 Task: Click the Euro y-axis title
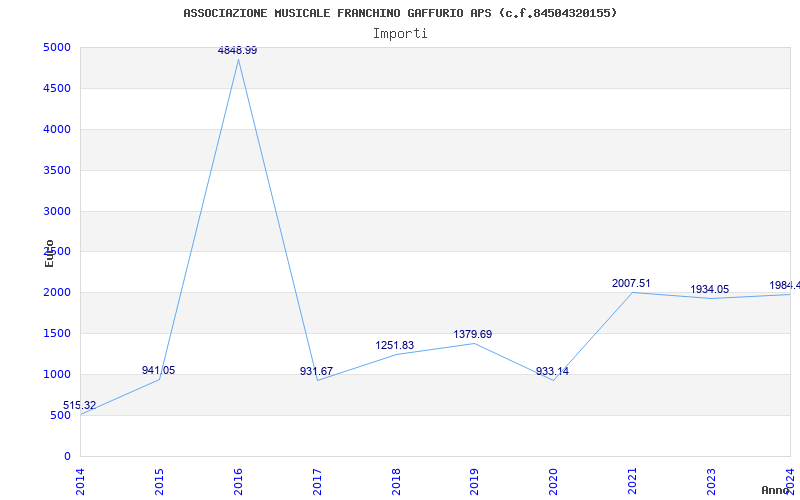[x=49, y=253]
